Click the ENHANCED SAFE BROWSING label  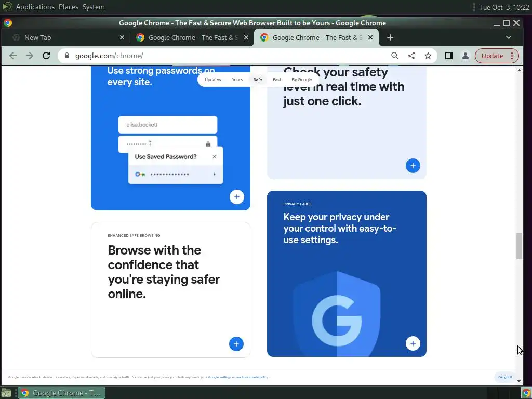coord(134,235)
